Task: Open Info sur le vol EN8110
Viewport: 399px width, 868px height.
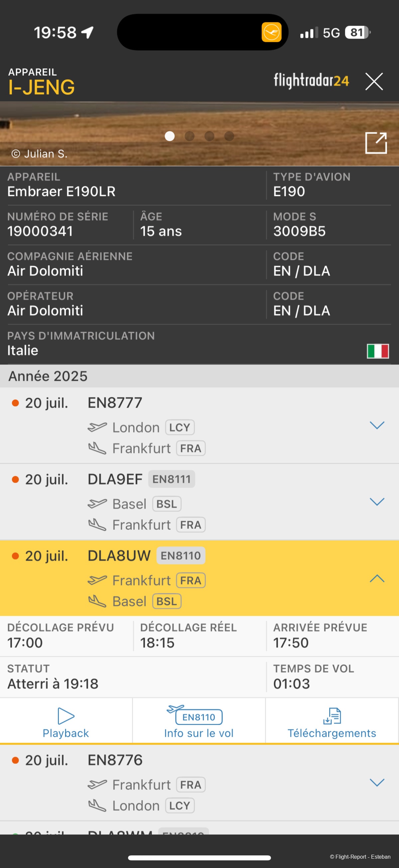Action: point(199,721)
